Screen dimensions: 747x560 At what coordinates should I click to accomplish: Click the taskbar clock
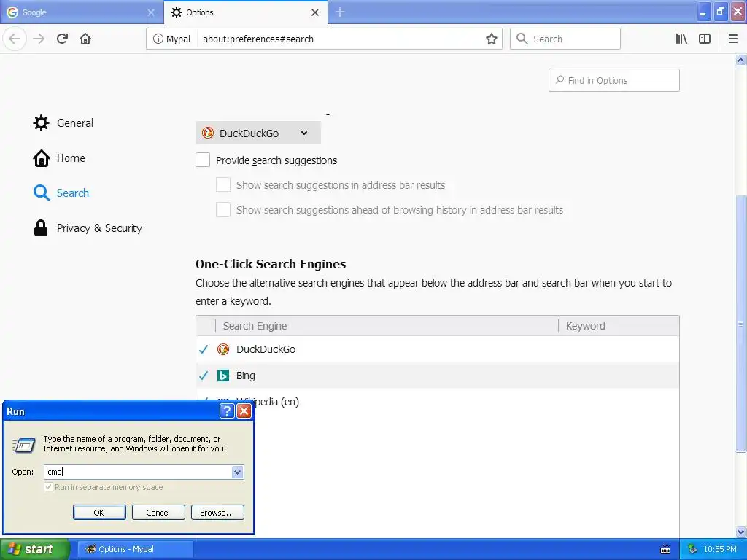(x=719, y=549)
